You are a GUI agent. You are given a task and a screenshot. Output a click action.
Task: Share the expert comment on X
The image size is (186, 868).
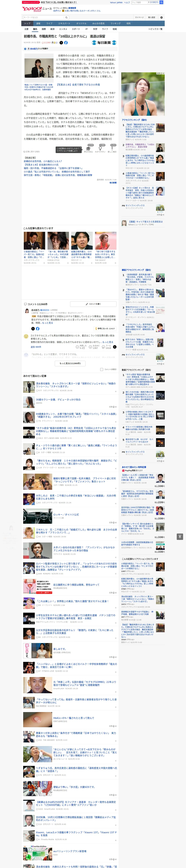pos(33,329)
